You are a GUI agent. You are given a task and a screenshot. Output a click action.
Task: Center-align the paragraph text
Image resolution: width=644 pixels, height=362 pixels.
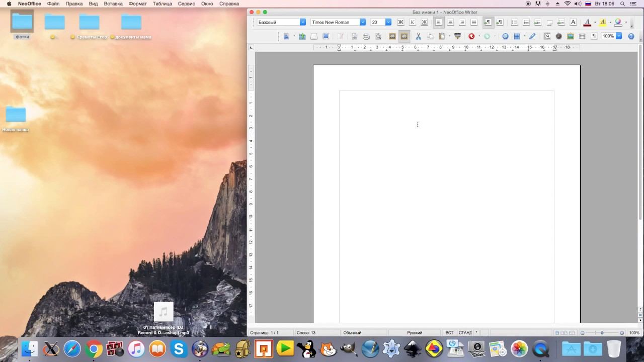pos(450,22)
